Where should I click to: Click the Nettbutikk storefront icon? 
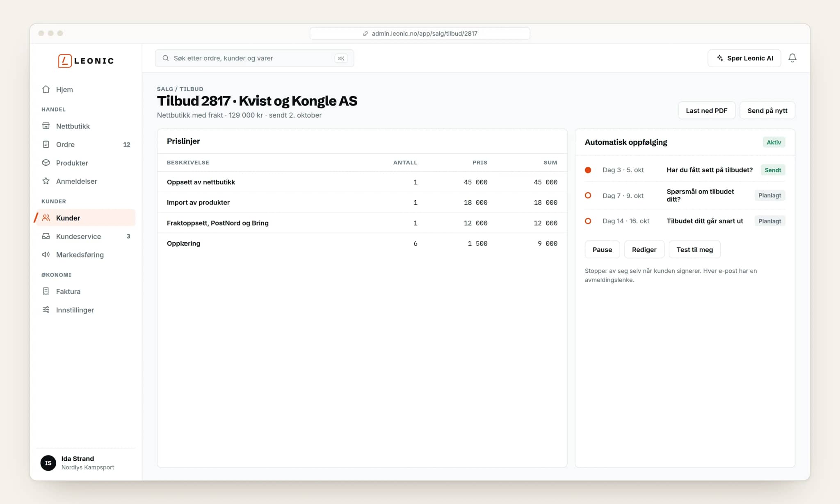click(x=46, y=126)
